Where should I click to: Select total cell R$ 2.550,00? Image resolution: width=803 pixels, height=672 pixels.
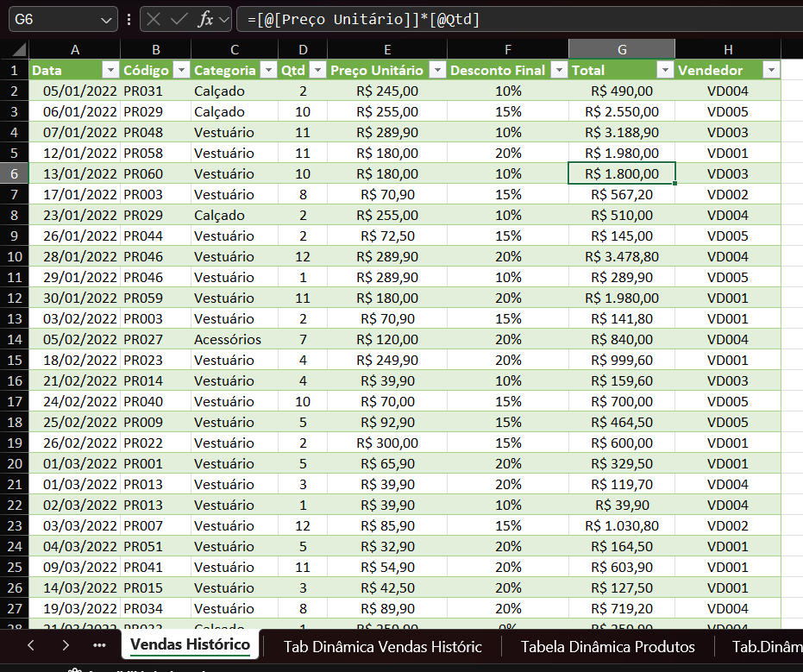[x=622, y=111]
